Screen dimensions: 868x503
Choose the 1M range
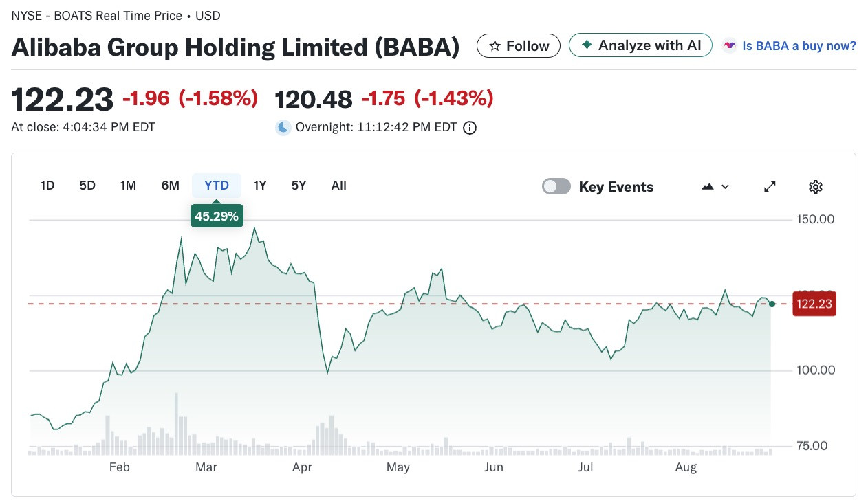tap(128, 186)
